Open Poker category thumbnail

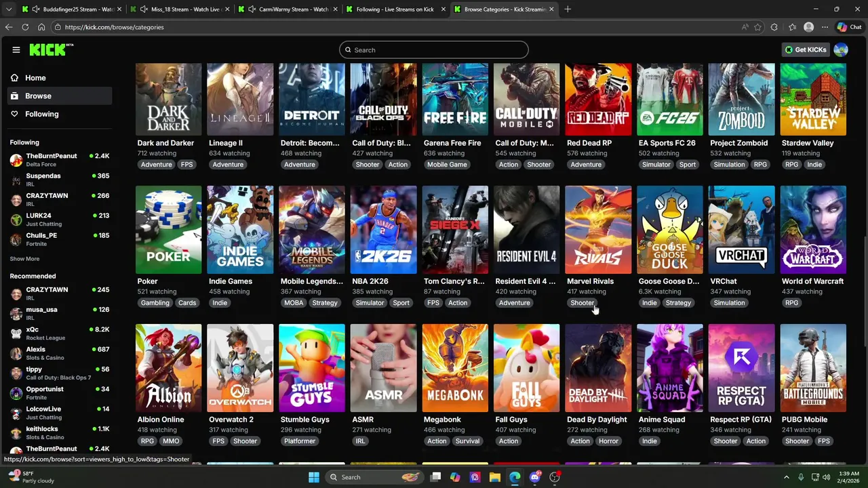coord(169,230)
